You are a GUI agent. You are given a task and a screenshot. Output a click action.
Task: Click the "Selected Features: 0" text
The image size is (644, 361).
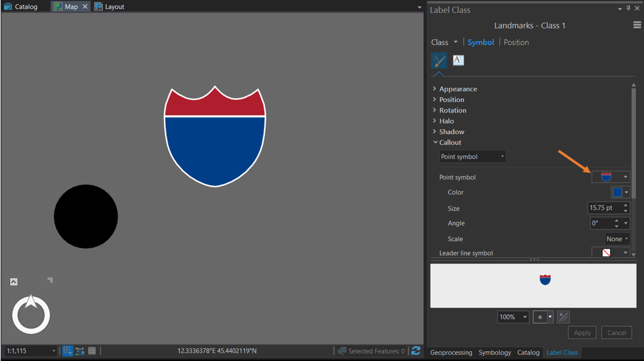click(376, 351)
